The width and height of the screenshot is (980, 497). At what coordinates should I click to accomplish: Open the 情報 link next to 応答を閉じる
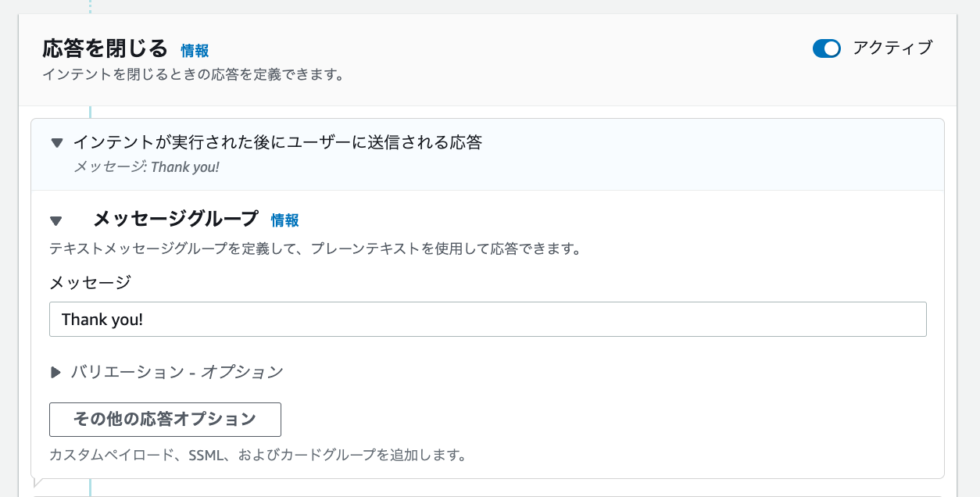coord(195,51)
